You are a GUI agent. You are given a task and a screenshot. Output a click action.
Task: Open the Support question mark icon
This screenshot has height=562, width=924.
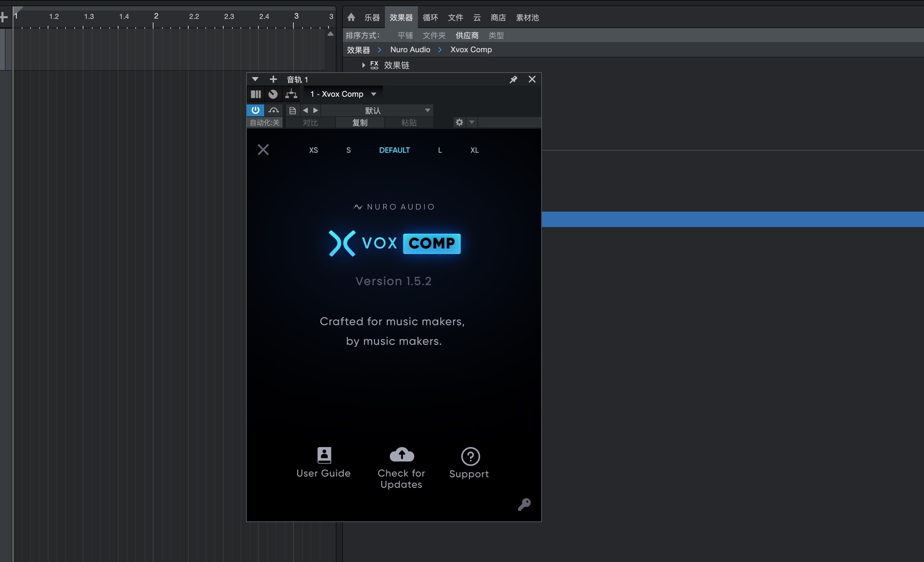click(470, 457)
